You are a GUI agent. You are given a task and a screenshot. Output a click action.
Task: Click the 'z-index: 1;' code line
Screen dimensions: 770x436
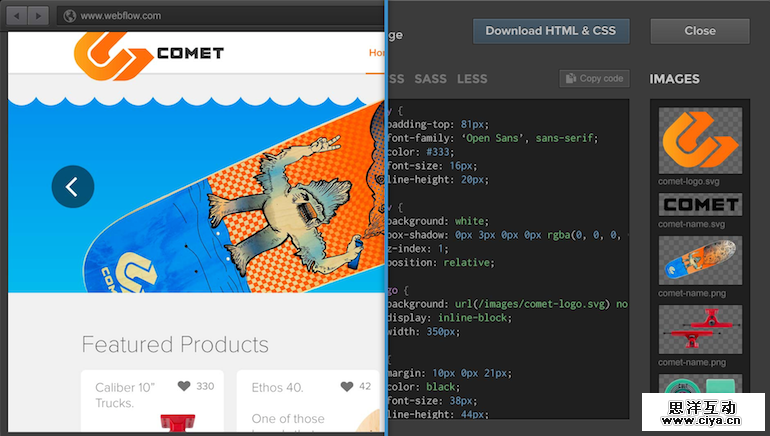[x=418, y=249]
